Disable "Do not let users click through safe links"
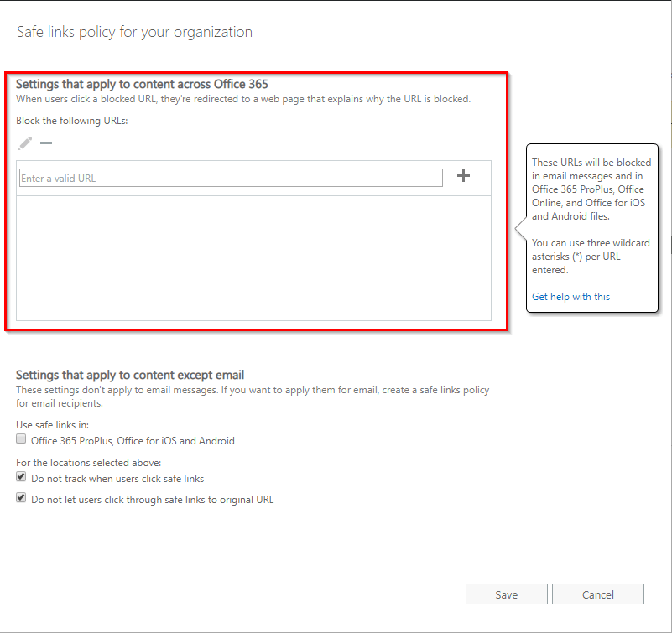672x633 pixels. (19, 497)
